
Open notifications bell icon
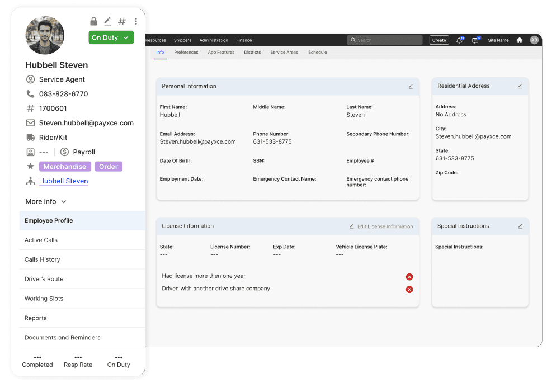[460, 40]
